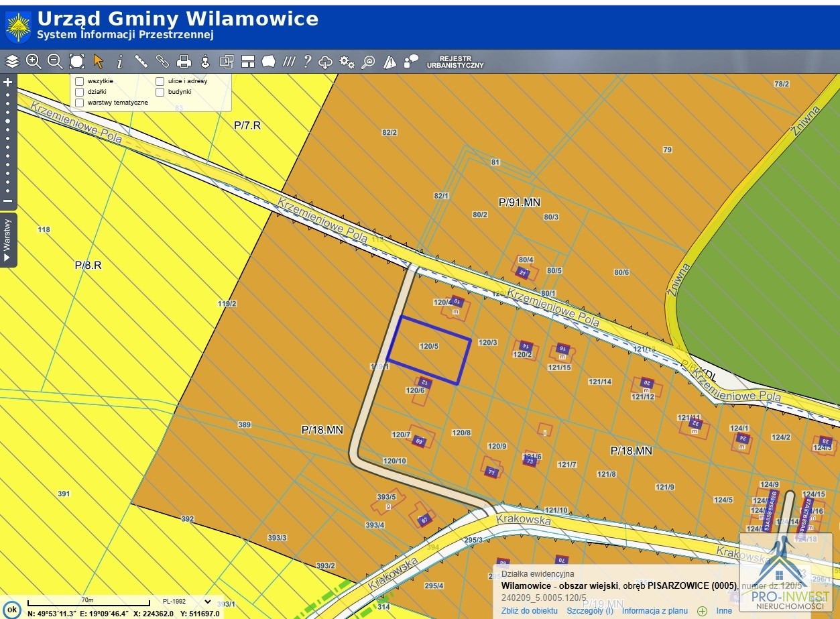Click the magnifier search tool
The height and width of the screenshot is (619, 840).
(368, 62)
